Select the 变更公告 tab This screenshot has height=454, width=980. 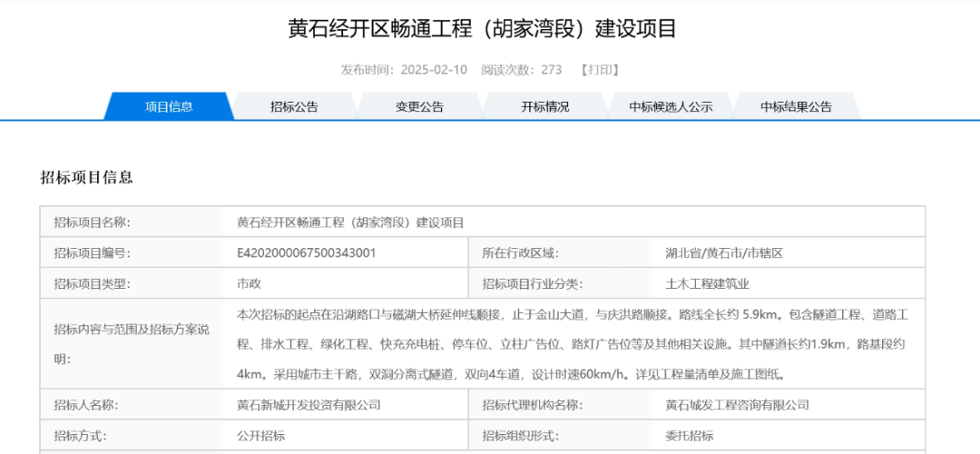point(419,106)
